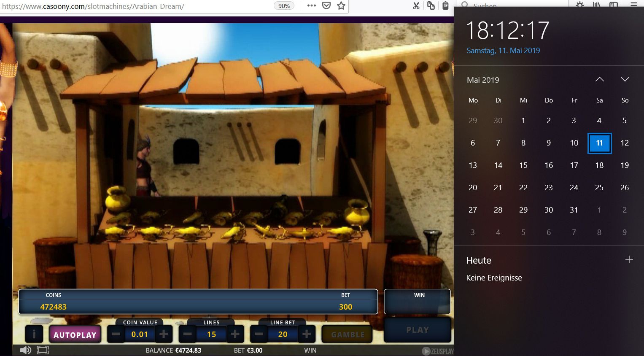Increase line bet with plus button
The height and width of the screenshot is (356, 644).
[x=307, y=334]
